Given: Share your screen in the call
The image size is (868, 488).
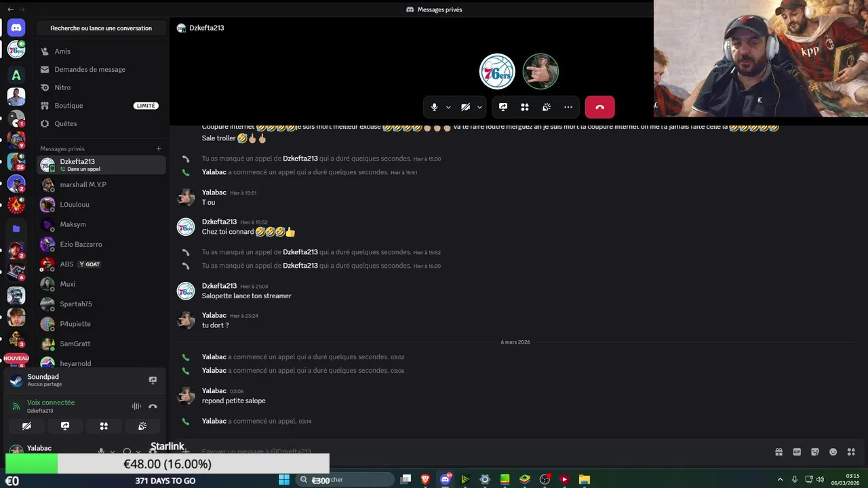Looking at the screenshot, I should 503,107.
